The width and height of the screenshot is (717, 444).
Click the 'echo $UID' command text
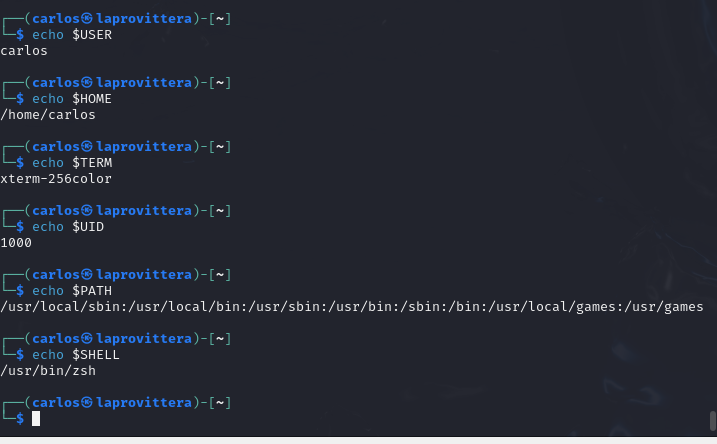tap(68, 227)
